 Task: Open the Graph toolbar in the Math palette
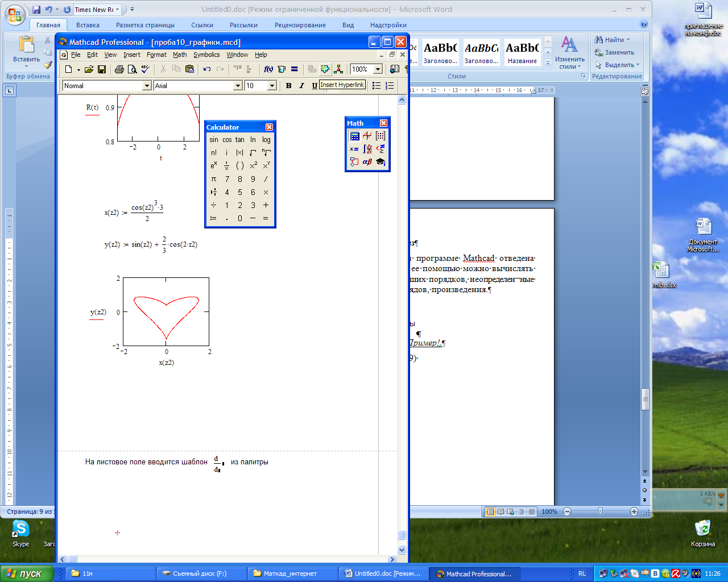367,136
